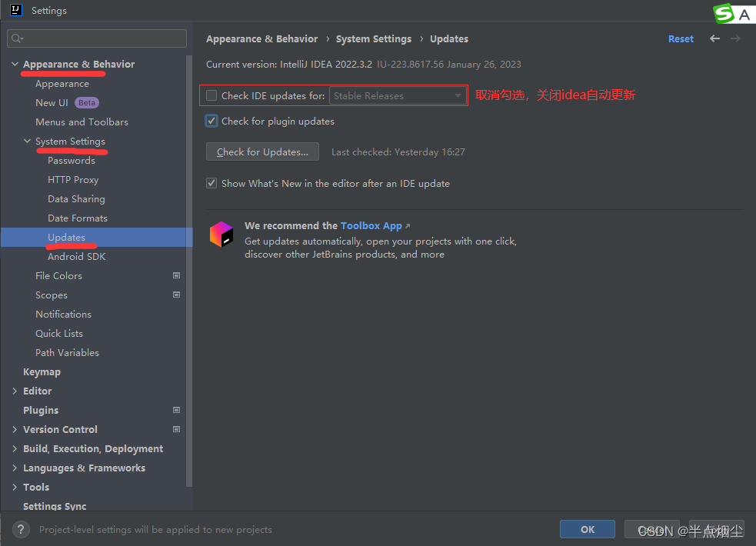Expand Build, Execution, Deployment node
This screenshot has height=546, width=756.
point(15,448)
